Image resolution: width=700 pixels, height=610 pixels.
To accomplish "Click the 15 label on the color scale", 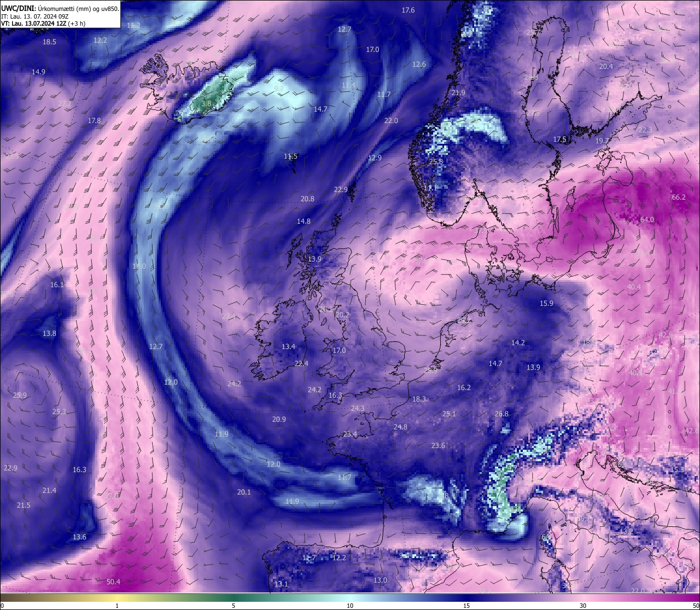I will pos(466,606).
